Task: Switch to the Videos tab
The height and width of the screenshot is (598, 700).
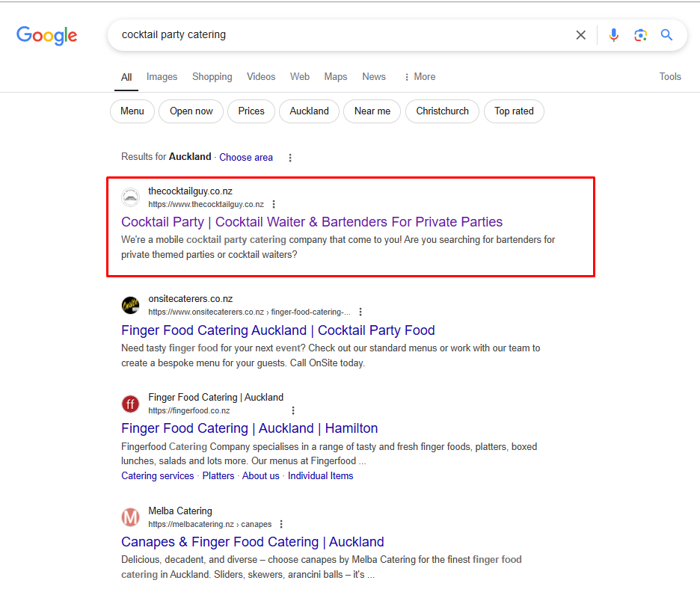Action: pos(261,77)
